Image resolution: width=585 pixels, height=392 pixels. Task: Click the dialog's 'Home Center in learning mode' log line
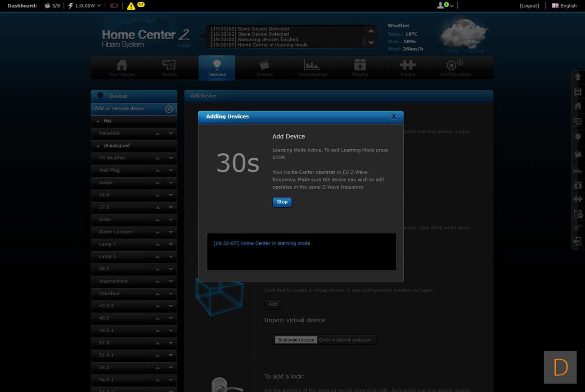coord(261,244)
